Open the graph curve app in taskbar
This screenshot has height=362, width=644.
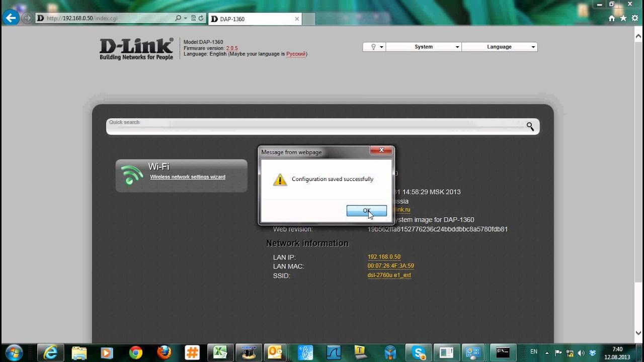(334, 352)
